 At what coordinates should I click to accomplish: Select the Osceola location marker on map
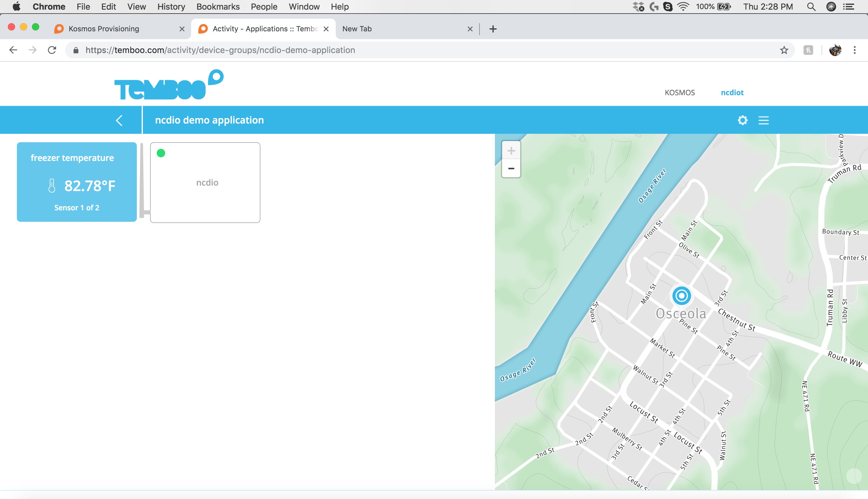[x=681, y=295]
